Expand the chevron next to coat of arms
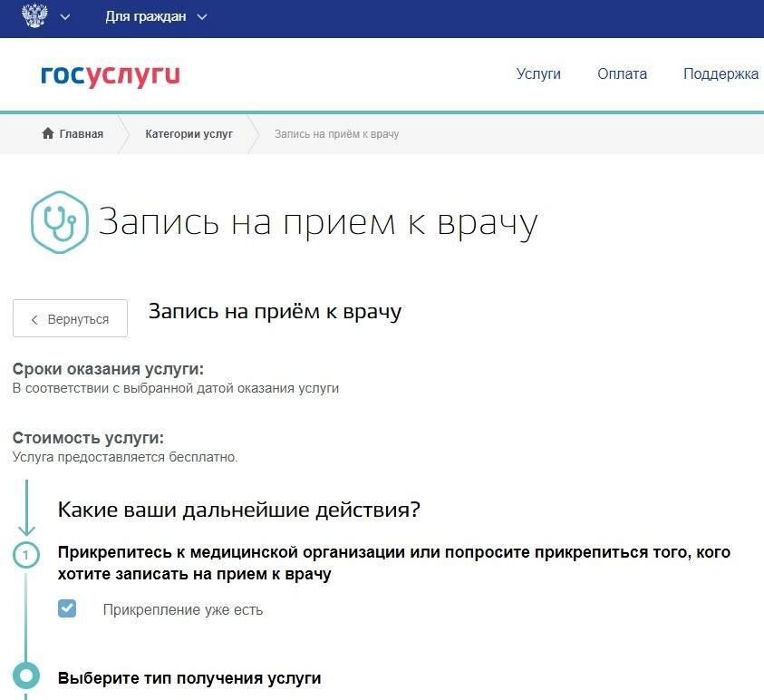Viewport: 764px width, 700px height. click(x=65, y=17)
